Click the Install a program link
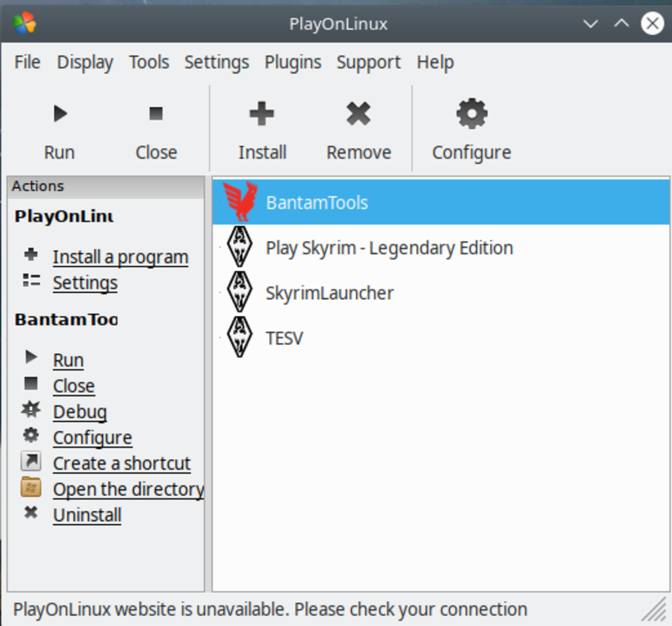 tap(120, 258)
